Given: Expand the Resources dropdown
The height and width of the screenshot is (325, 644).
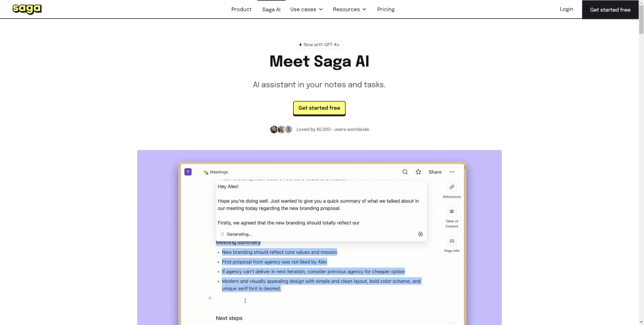Looking at the screenshot, I should pyautogui.click(x=350, y=9).
